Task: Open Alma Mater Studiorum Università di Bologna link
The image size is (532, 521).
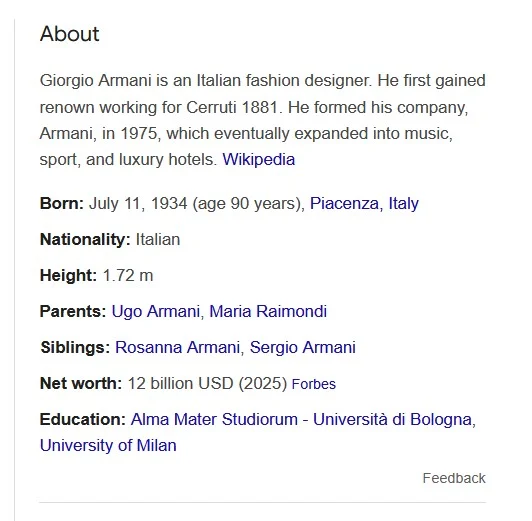Action: click(301, 420)
